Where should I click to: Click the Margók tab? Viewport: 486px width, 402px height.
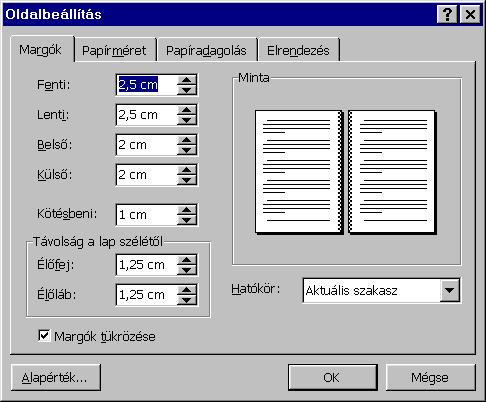coord(41,49)
